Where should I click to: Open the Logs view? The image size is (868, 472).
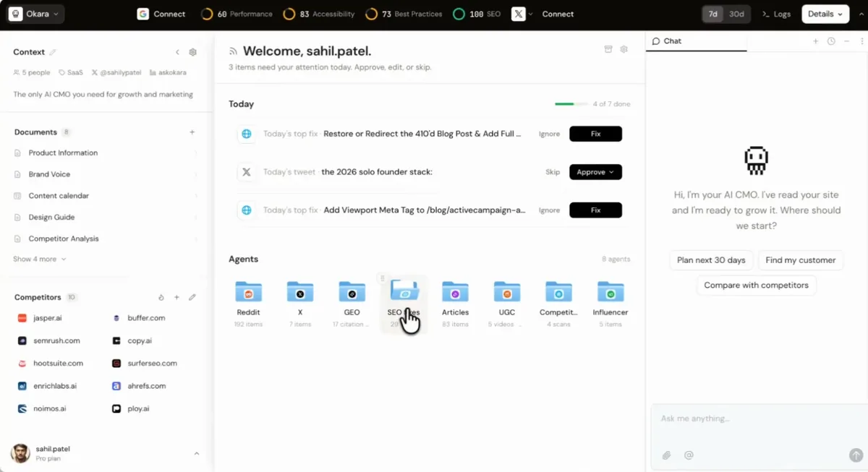pos(777,14)
